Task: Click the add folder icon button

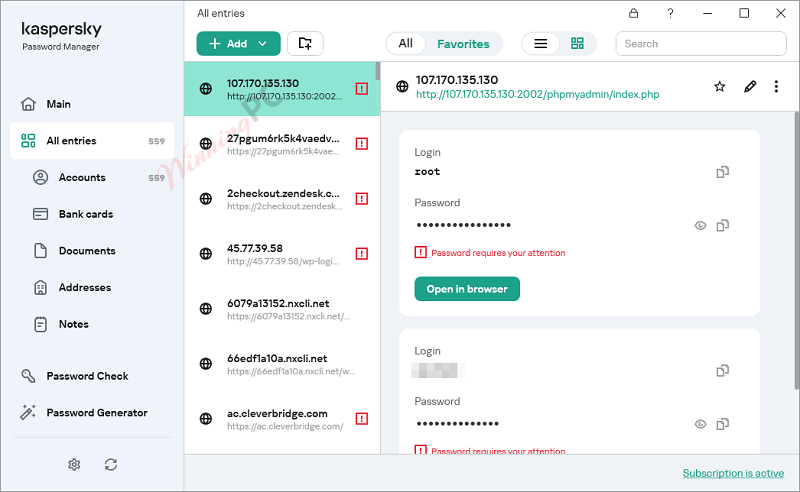Action: coord(305,43)
